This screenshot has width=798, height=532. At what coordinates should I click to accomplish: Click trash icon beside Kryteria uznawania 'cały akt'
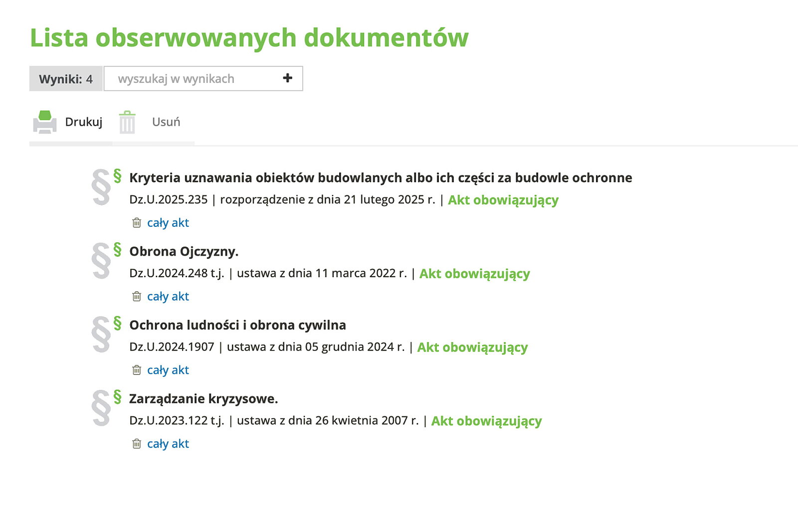tap(137, 223)
